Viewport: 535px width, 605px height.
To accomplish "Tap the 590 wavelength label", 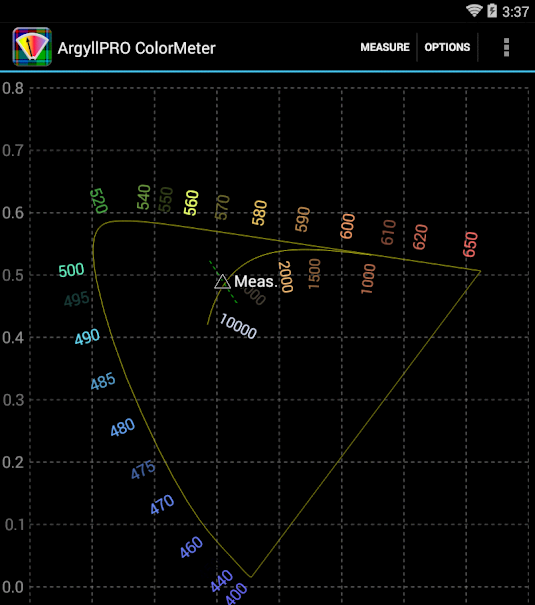I will pos(302,219).
